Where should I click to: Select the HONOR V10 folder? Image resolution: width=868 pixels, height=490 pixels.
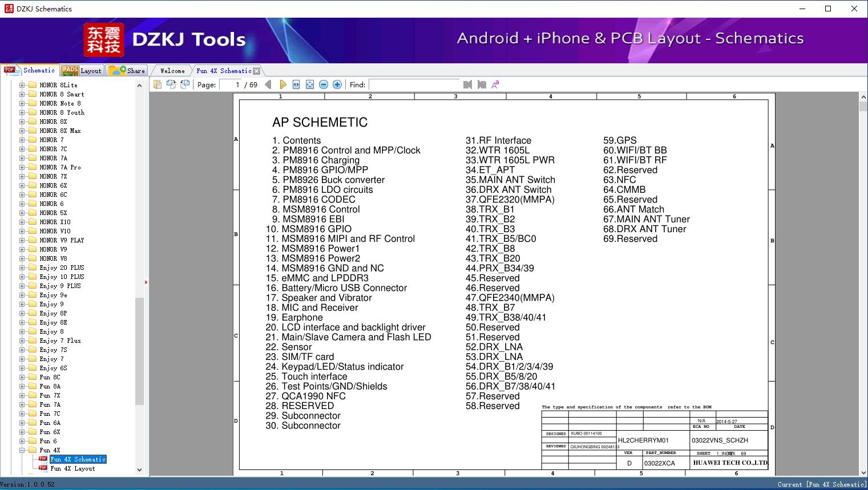click(55, 231)
